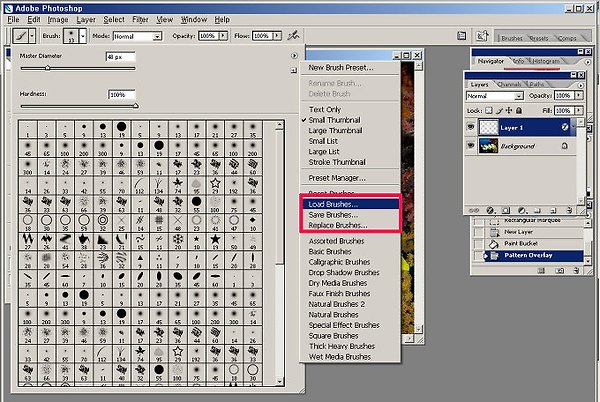Click the Background layer thumbnail
The image size is (600, 402).
point(489,146)
